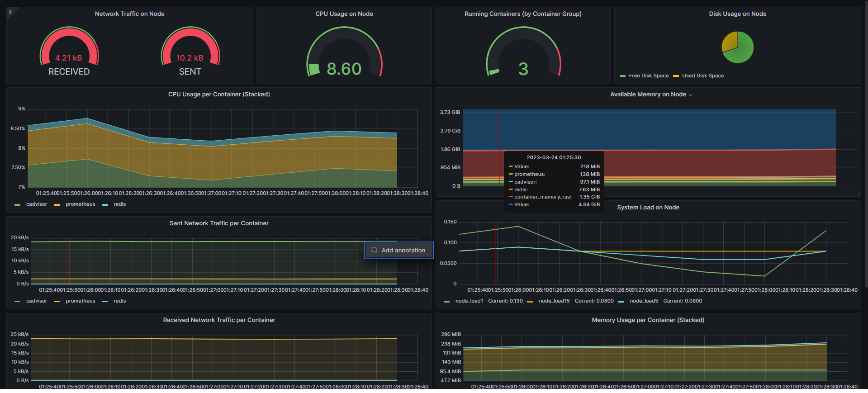Toggle prometheus series in CPU Usage per Container legend

pos(81,204)
